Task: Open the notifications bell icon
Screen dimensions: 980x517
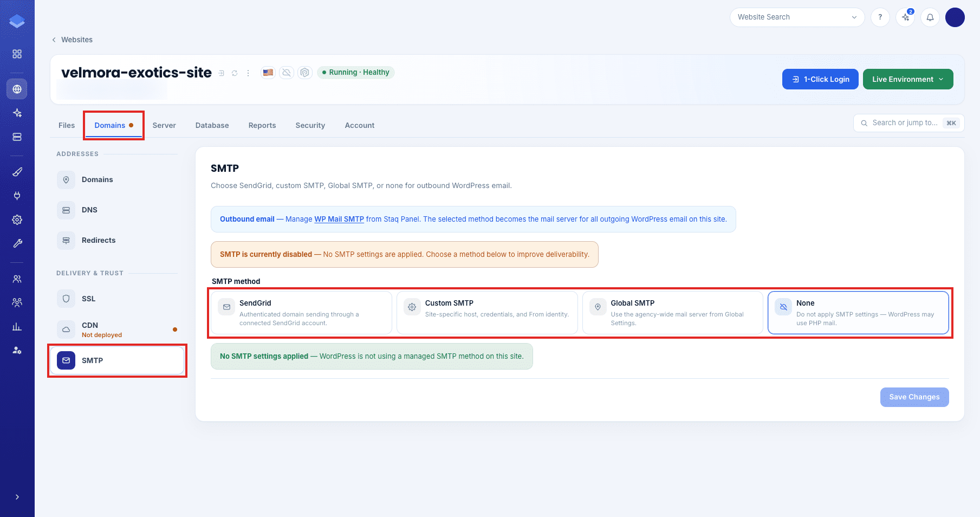Action: tap(930, 17)
